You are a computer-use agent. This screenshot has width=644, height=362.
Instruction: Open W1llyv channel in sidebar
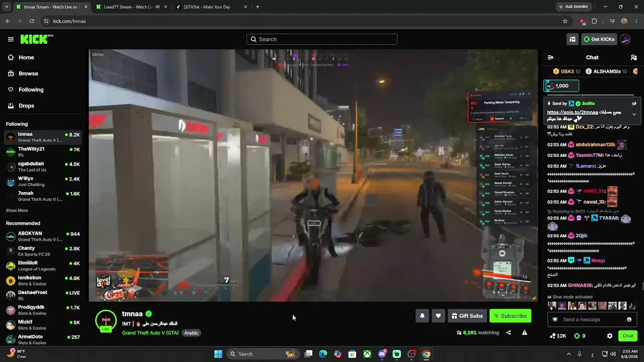tap(44, 182)
